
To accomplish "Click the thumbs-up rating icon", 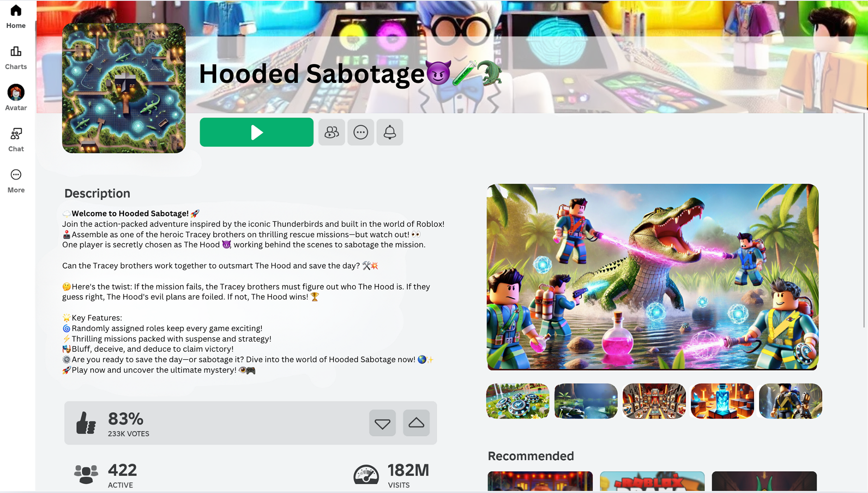I will tap(86, 423).
